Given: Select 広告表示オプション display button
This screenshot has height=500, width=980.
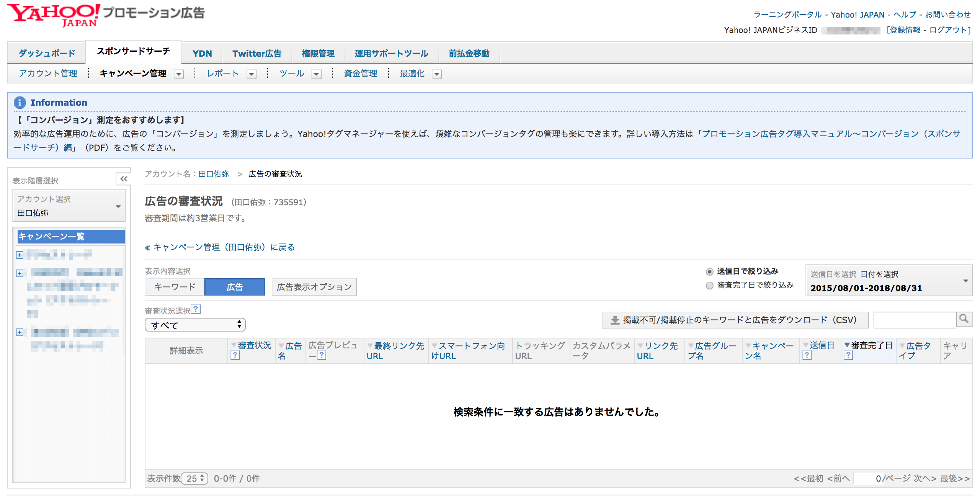Looking at the screenshot, I should pos(314,287).
